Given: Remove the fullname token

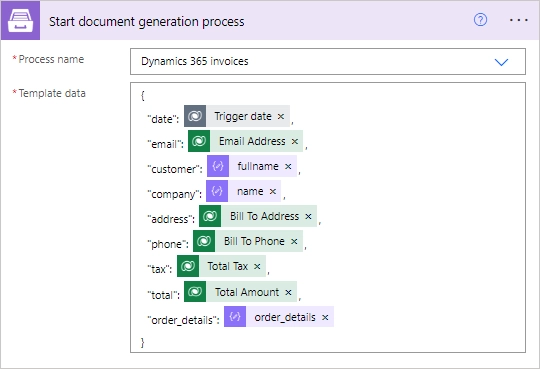Looking at the screenshot, I should (x=288, y=166).
